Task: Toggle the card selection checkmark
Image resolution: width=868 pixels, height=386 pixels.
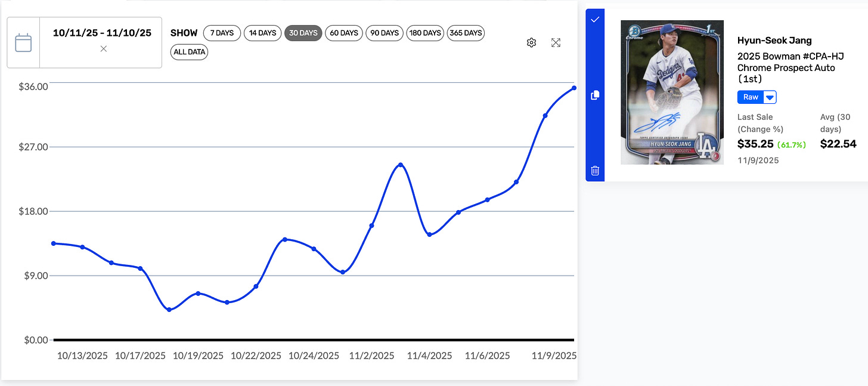Action: coord(595,20)
